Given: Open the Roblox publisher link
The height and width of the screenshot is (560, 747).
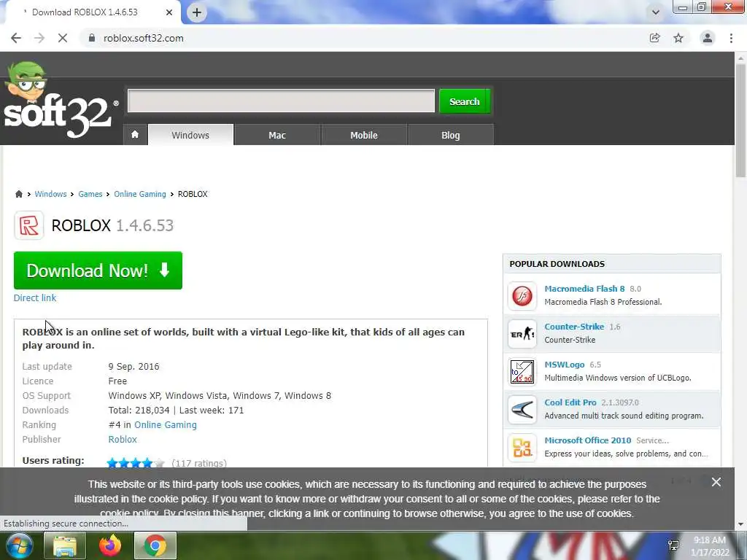Looking at the screenshot, I should 123,439.
